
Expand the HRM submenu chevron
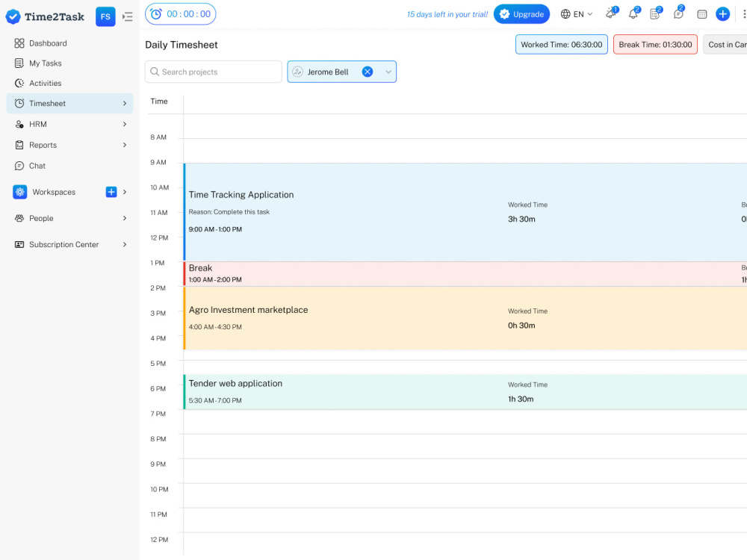click(125, 124)
